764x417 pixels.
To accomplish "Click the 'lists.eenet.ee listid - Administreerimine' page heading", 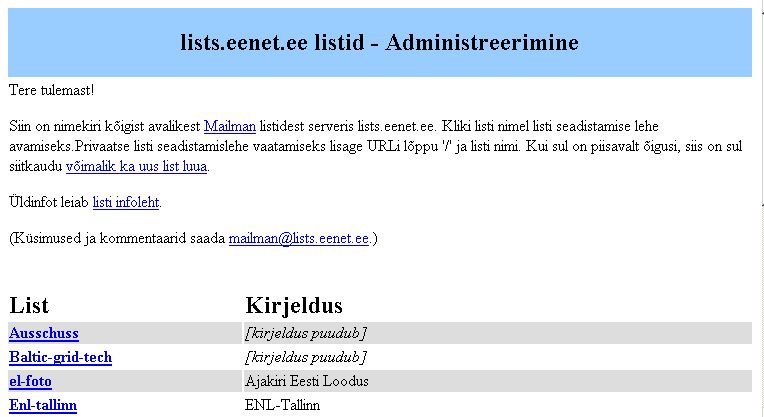I will pyautogui.click(x=380, y=42).
